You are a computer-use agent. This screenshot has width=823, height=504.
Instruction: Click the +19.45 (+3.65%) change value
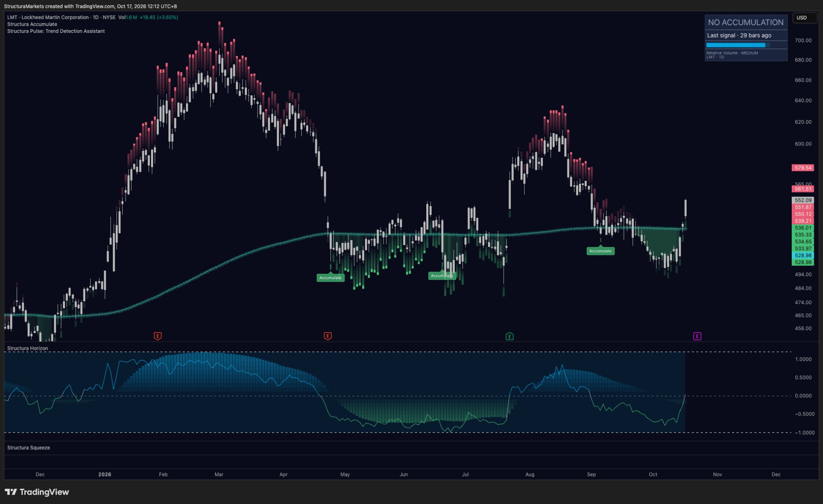coord(159,17)
